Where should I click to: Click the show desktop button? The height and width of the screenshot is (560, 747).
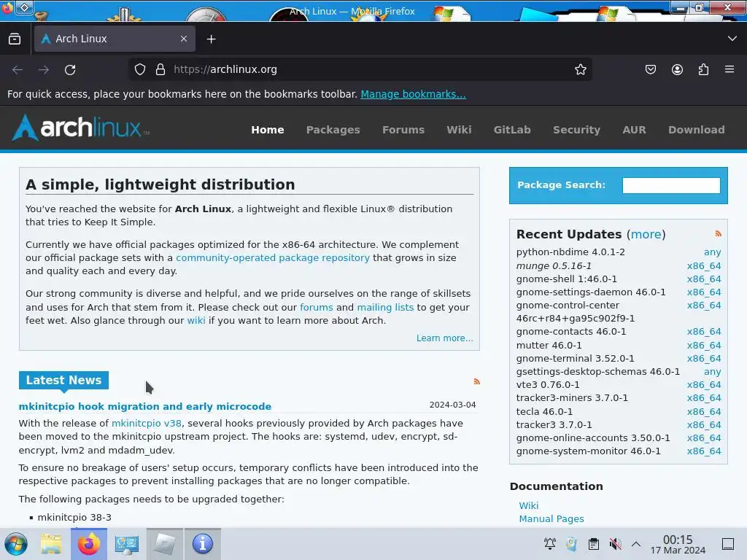(x=728, y=544)
